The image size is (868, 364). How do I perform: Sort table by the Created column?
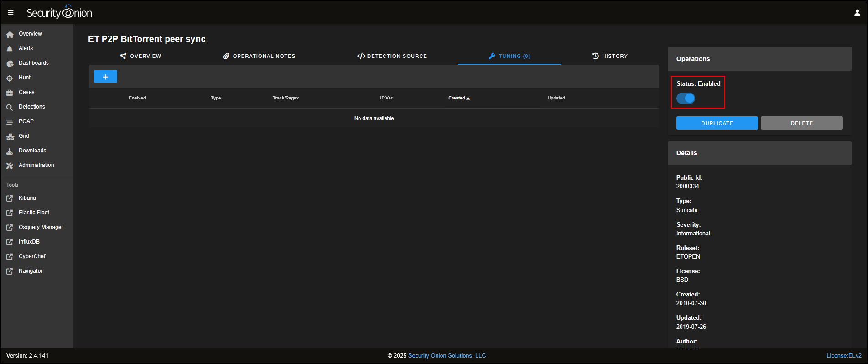tap(457, 98)
